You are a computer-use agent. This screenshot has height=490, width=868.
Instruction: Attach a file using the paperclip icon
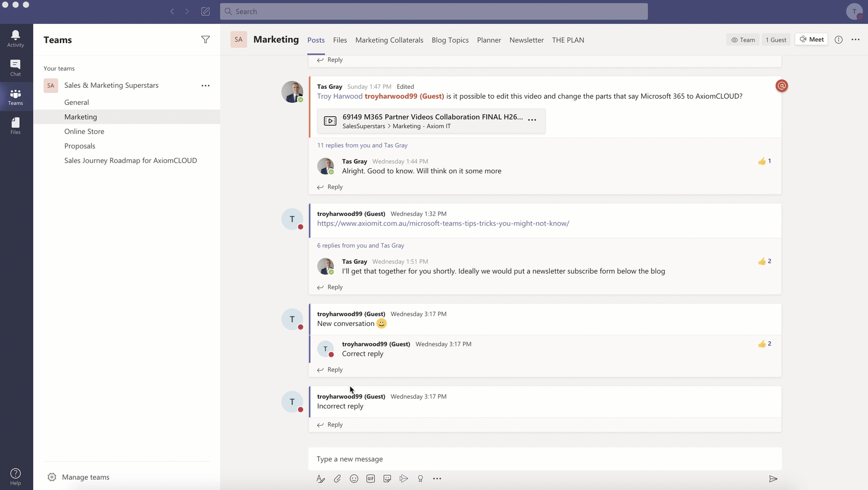[x=337, y=479]
